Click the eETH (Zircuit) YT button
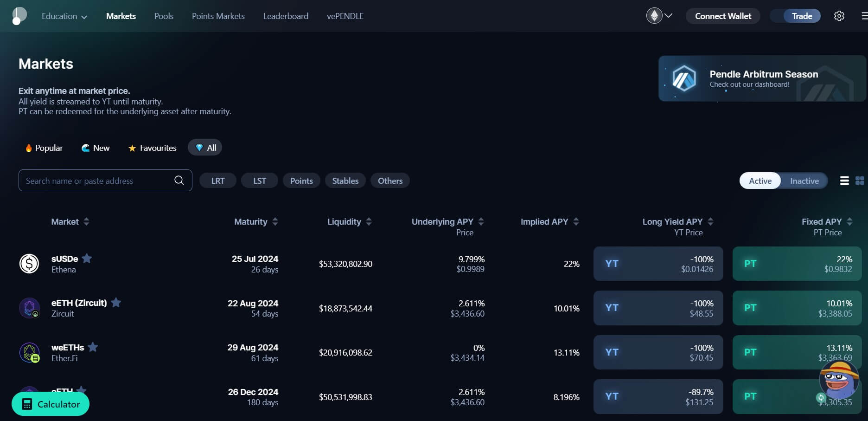The width and height of the screenshot is (868, 421). (x=658, y=308)
